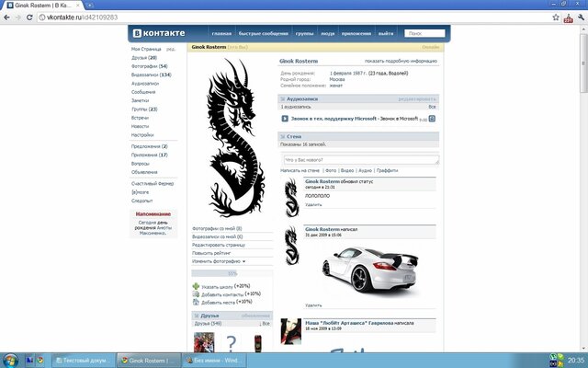Screen dimensions: 588x368
Task: Open Группы (23) in the sidebar
Action: click(x=144, y=109)
